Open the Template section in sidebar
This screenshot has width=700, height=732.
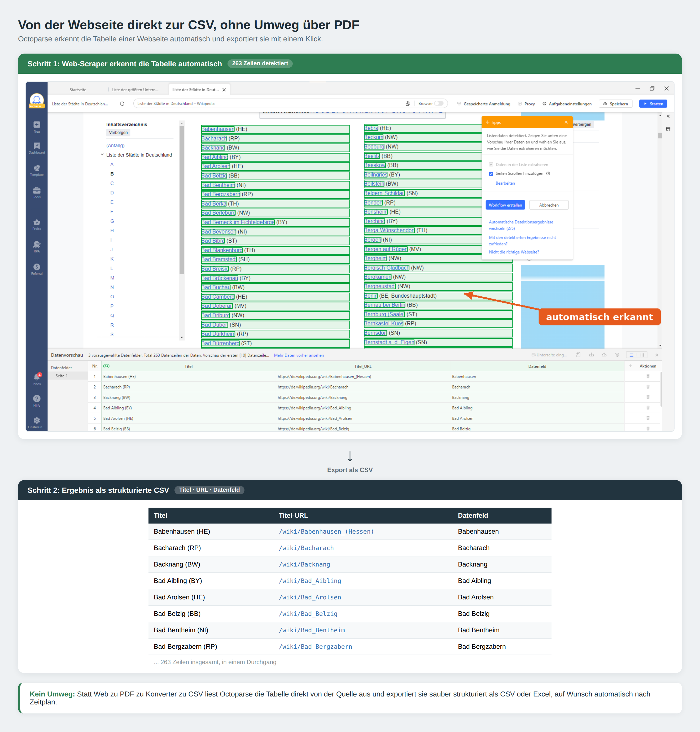click(37, 170)
